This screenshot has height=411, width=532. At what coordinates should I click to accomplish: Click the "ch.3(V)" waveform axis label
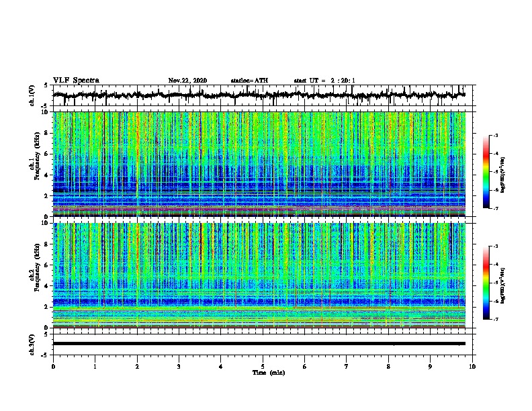click(x=32, y=345)
